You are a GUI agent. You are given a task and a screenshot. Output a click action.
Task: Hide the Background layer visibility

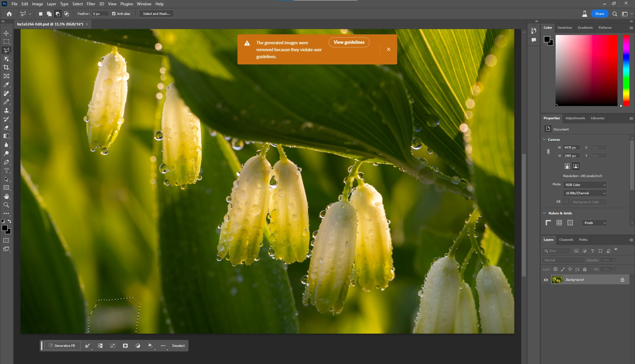[546, 280]
